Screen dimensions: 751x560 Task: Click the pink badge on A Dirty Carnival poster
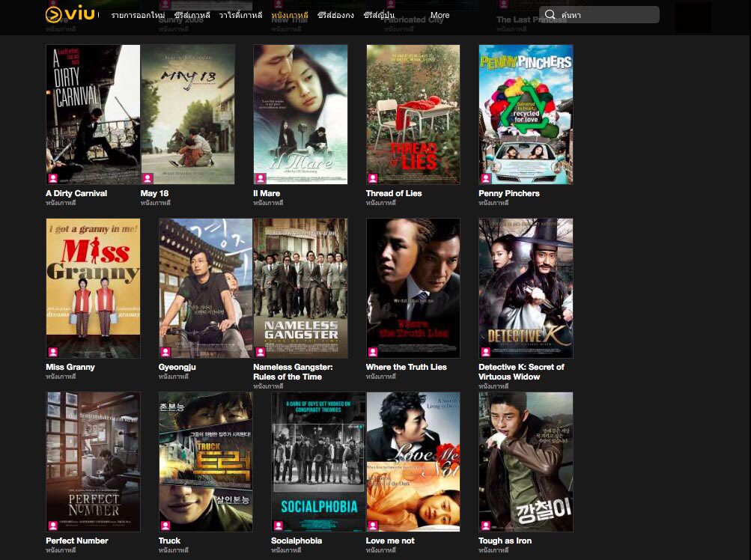point(52,178)
